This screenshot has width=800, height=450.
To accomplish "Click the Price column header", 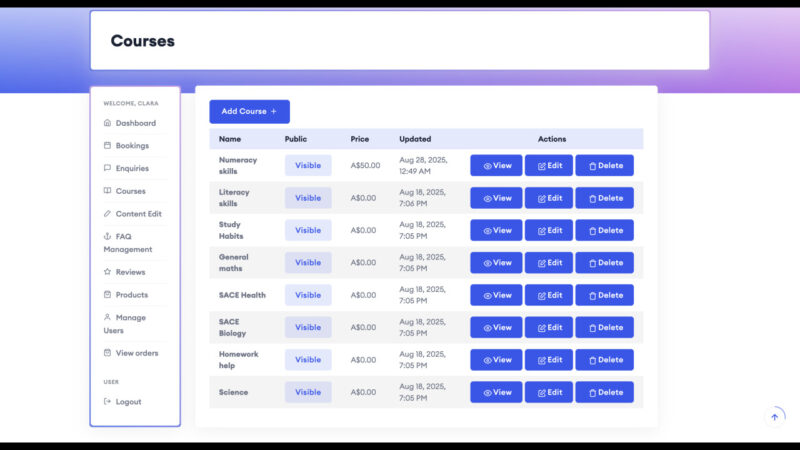I will tap(359, 139).
